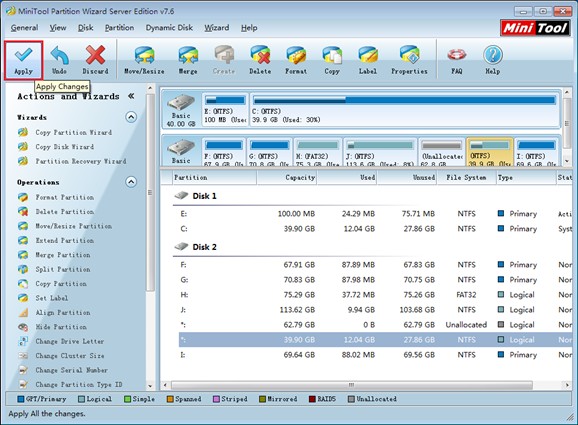The height and width of the screenshot is (425, 578).
Task: Click Split Partition operation
Action: (x=63, y=269)
